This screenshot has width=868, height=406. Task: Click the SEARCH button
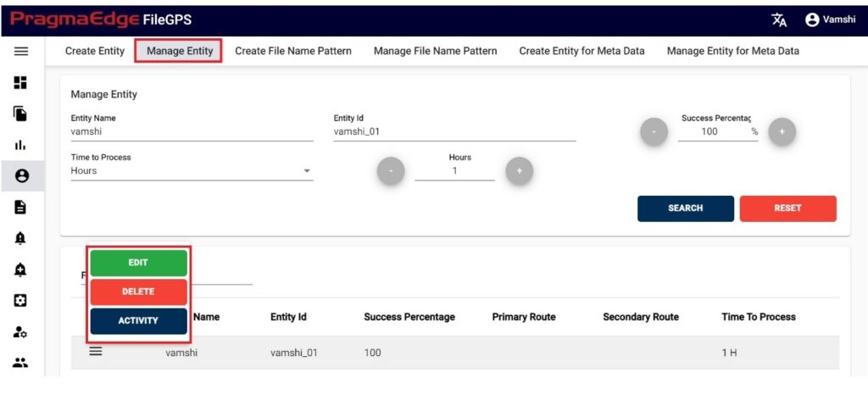pos(685,209)
